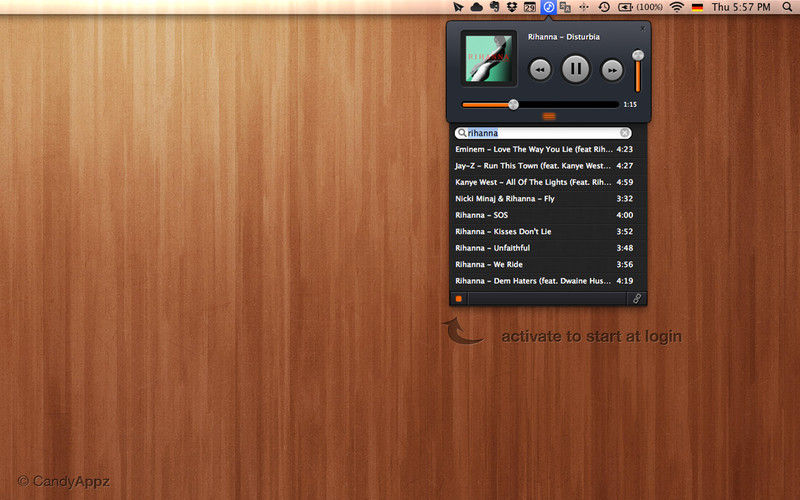
Task: Click the chain link icon in footer
Action: tap(637, 299)
